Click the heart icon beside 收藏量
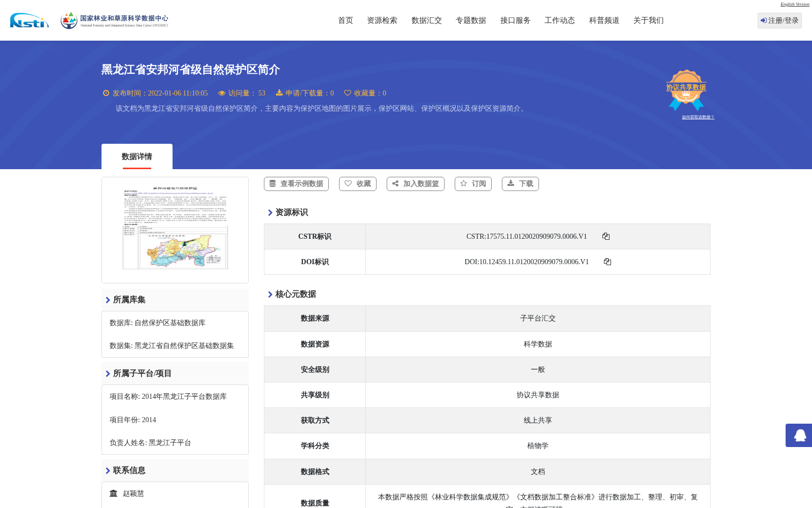The image size is (812, 508). pyautogui.click(x=348, y=93)
